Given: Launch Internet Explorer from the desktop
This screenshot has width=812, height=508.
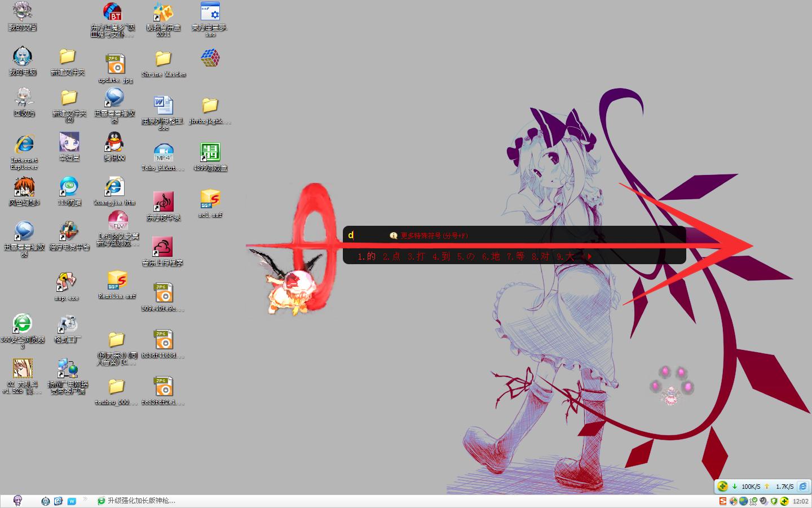Looking at the screenshot, I should coord(24,151).
